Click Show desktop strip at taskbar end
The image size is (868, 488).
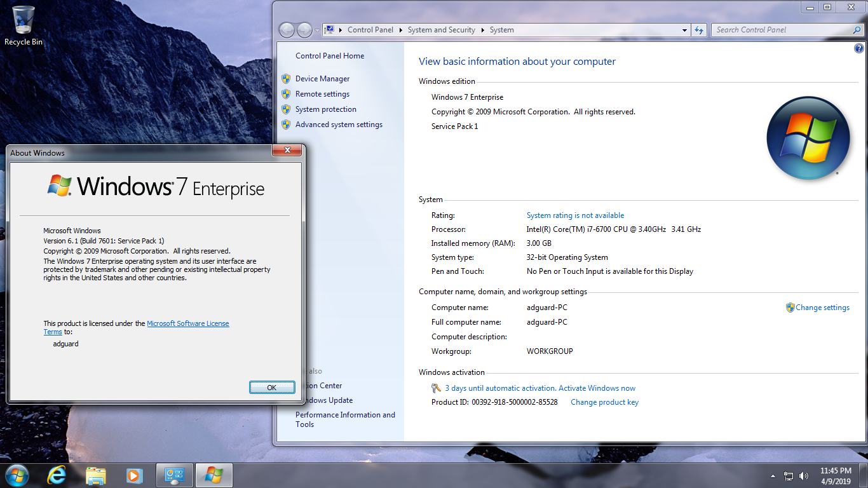pos(864,476)
